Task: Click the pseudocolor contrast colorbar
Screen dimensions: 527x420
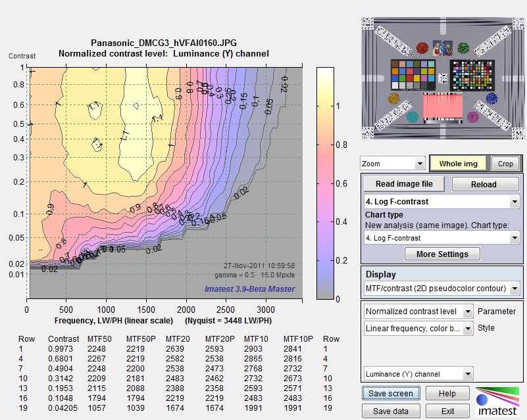Action: click(x=325, y=183)
